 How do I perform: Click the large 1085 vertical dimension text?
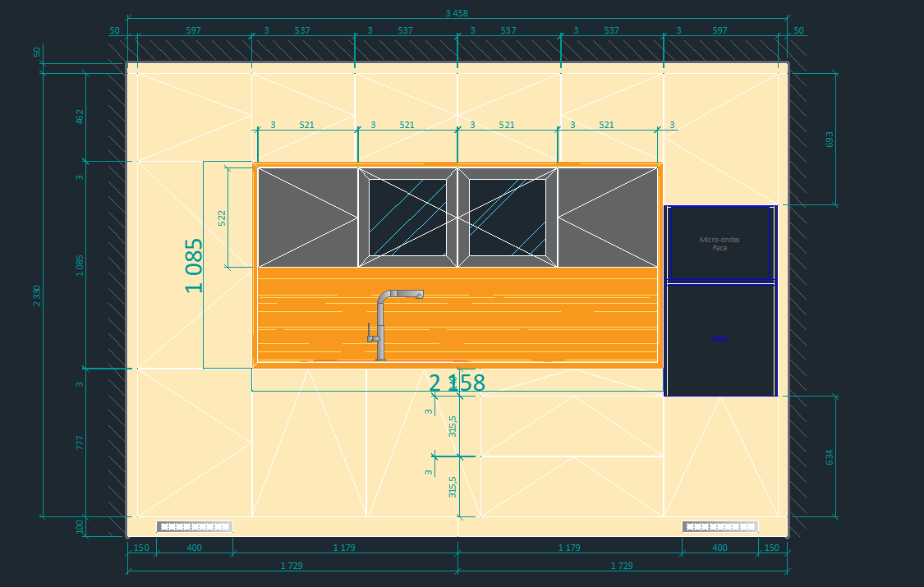click(194, 265)
